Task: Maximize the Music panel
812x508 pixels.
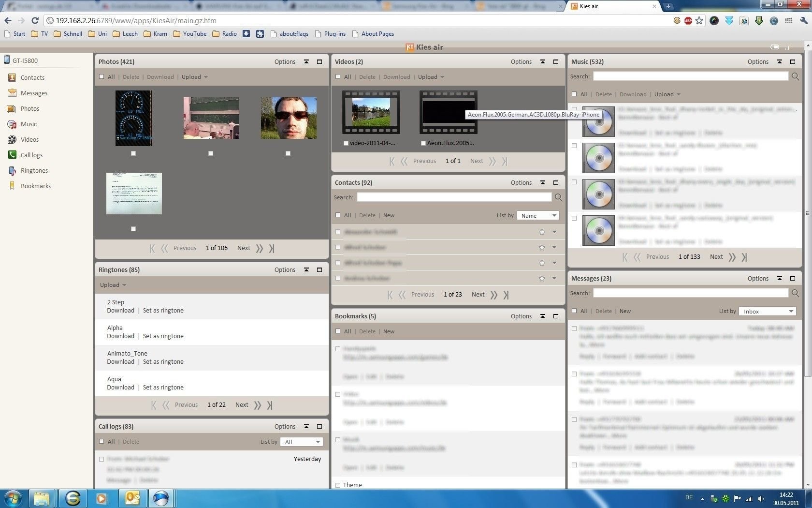Action: 793,61
